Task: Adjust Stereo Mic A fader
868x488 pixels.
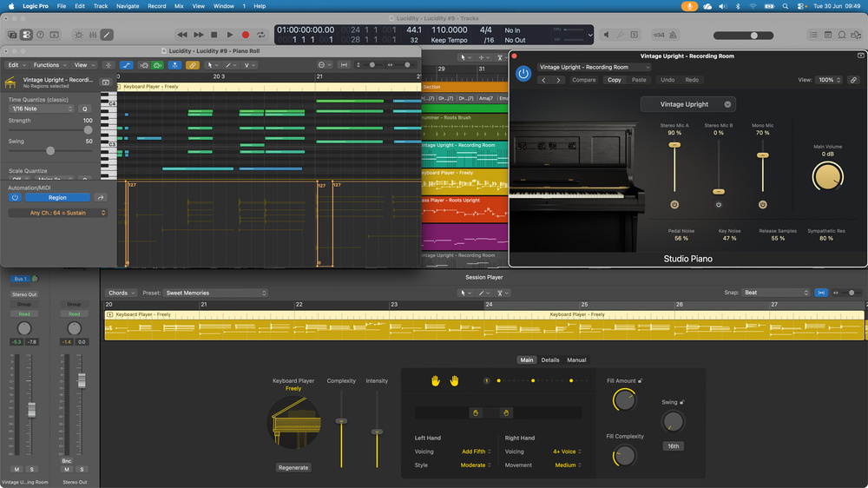Action: point(674,145)
